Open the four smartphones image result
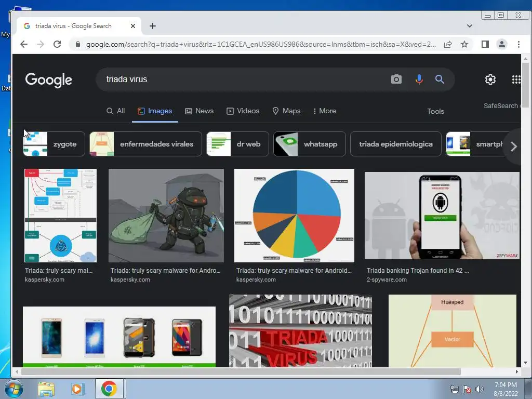This screenshot has width=532, height=399. [119, 337]
